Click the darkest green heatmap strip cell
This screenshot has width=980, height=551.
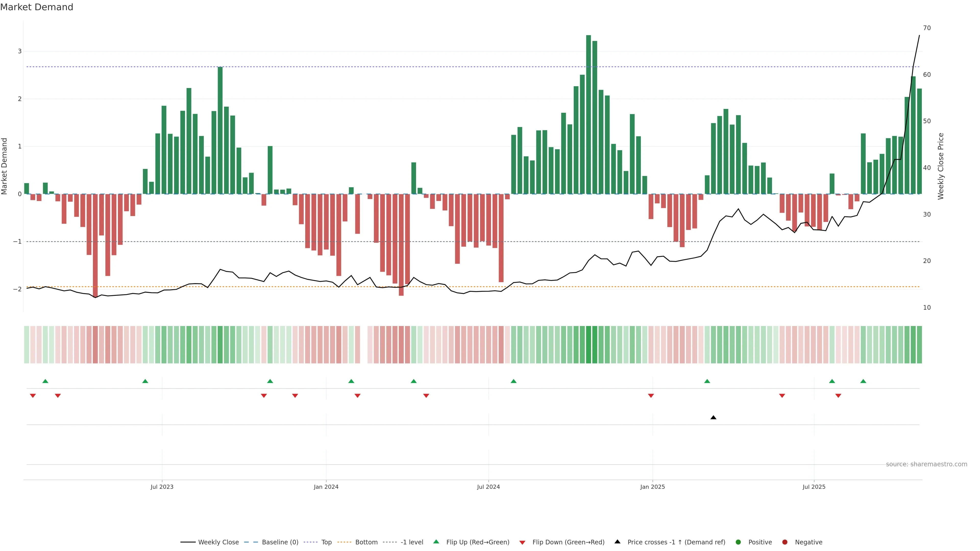tap(589, 345)
